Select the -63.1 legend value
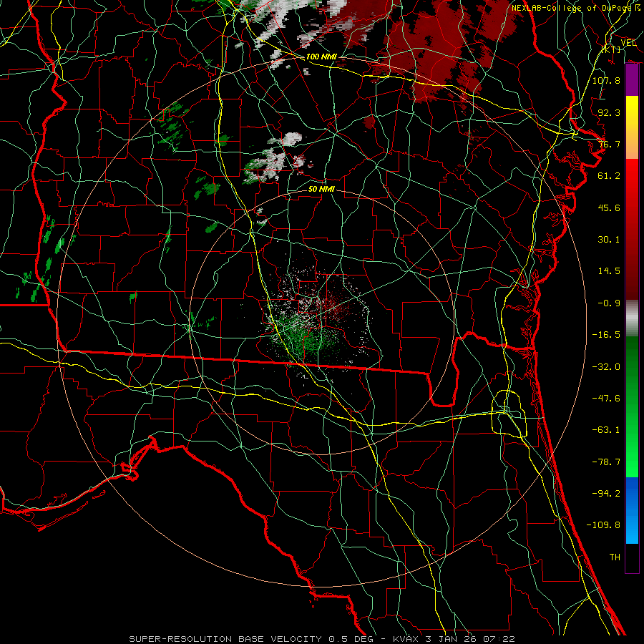 [606, 430]
